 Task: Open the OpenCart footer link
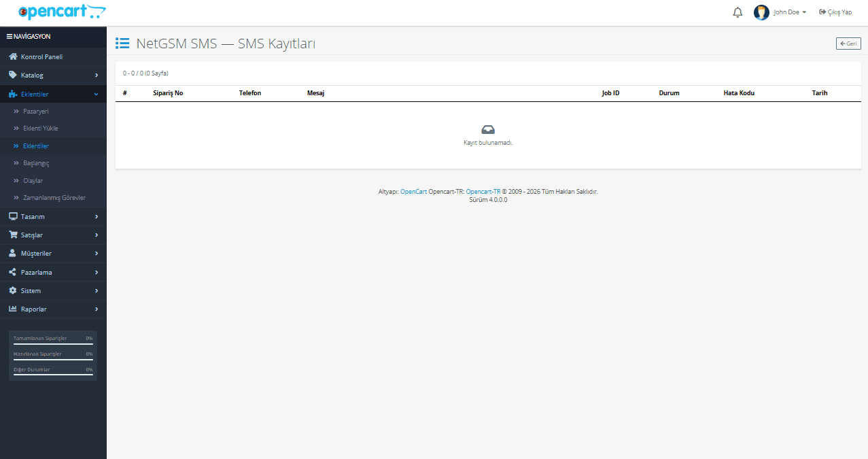coord(413,192)
